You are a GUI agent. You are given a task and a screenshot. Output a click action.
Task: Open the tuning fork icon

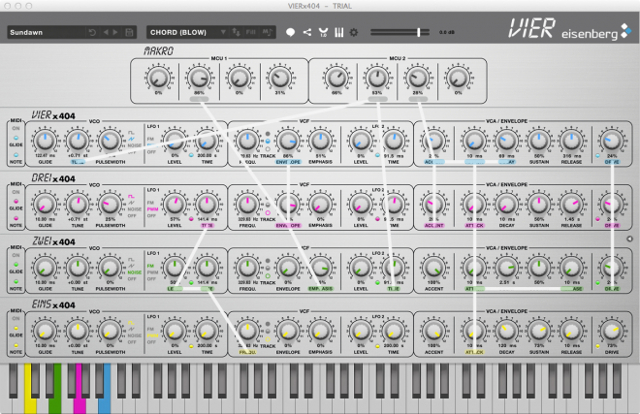[323, 32]
